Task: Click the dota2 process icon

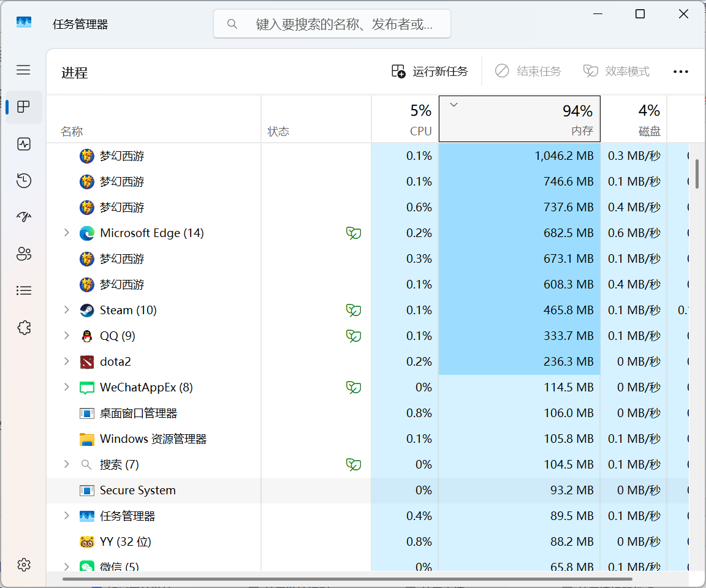Action: pyautogui.click(x=87, y=362)
